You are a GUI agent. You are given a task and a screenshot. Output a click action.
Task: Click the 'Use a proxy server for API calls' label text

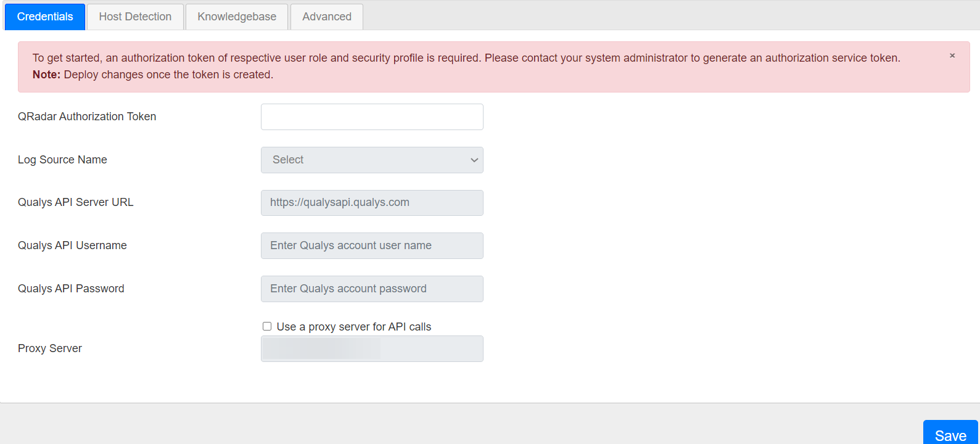pyautogui.click(x=353, y=327)
